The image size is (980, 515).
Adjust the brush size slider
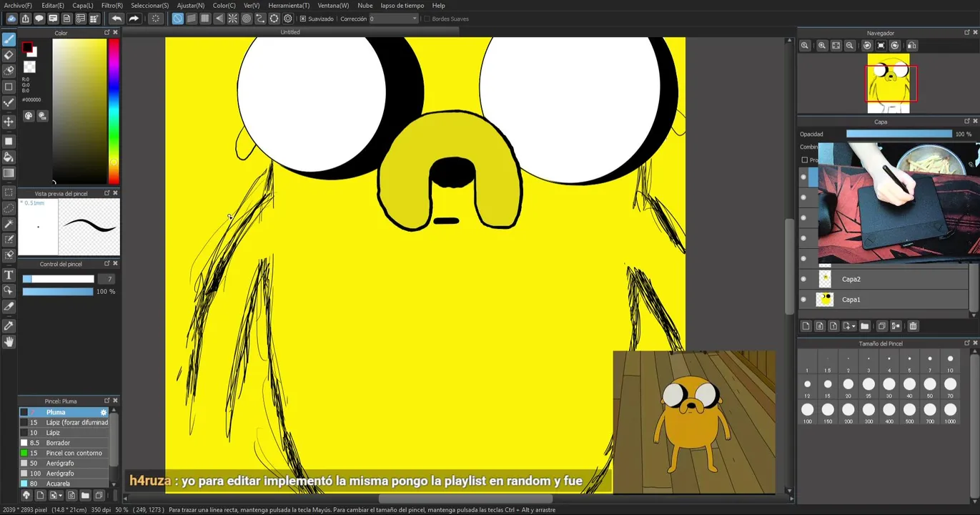tap(58, 279)
